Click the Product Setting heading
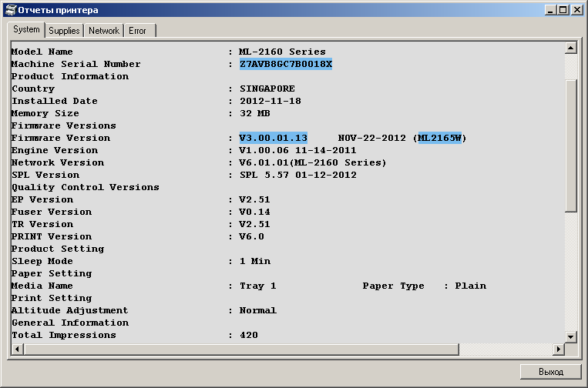Image resolution: width=588 pixels, height=388 pixels. tap(58, 249)
